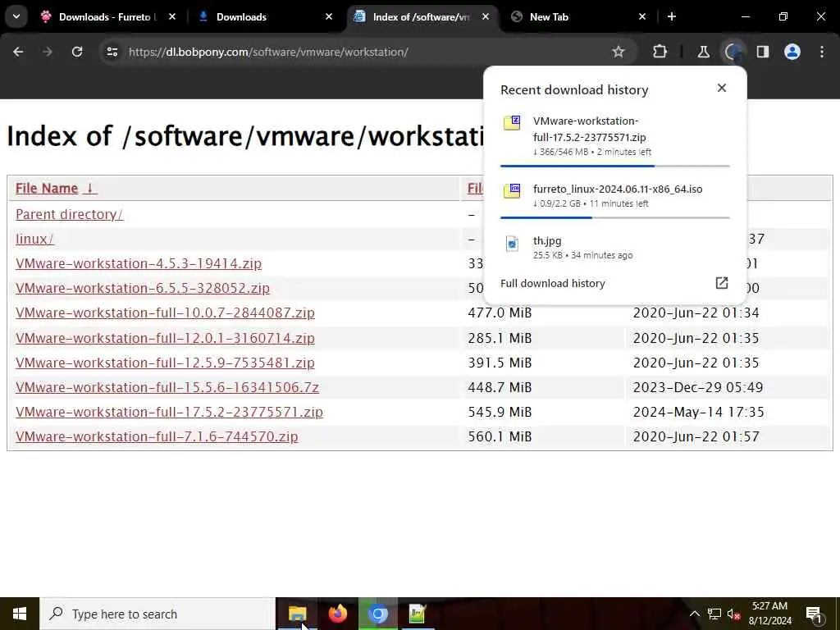Image resolution: width=840 pixels, height=630 pixels.
Task: Open the tab search dropdown arrow
Action: tap(16, 16)
